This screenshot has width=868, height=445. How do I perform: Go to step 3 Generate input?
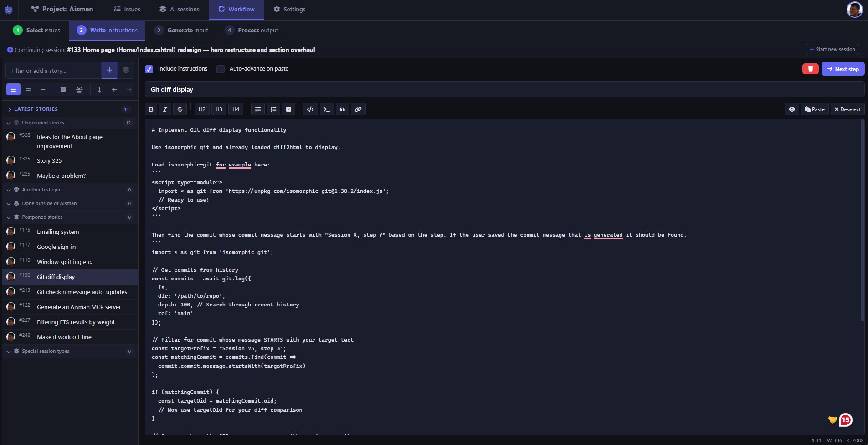point(181,31)
